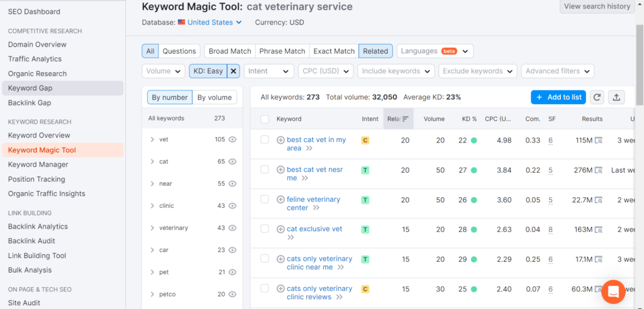Viewport: 644px width, 309px height.
Task: Open the Include keywords dropdown
Action: (396, 71)
